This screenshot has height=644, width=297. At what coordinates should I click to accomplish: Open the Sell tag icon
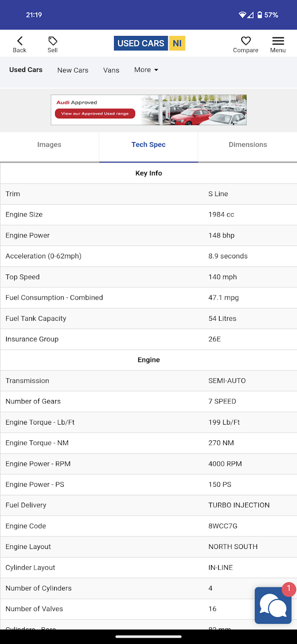coord(53,41)
